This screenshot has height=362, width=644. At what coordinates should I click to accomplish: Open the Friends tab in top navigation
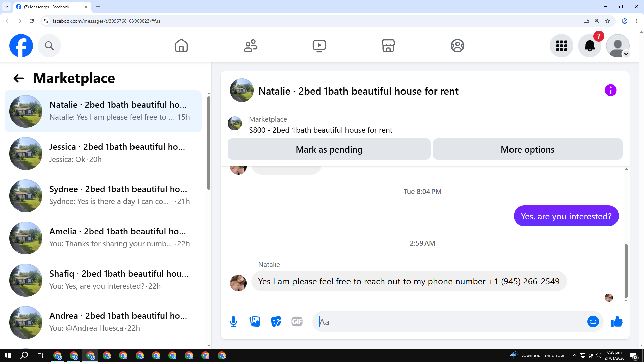click(250, 46)
